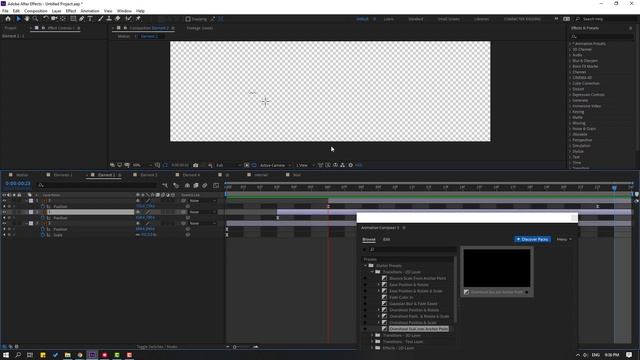This screenshot has height=360, width=640.
Task: Toggle the Position stopwatch under layer 1
Action: (43, 207)
